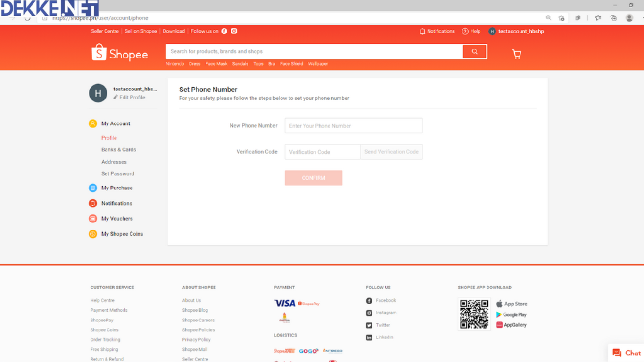This screenshot has width=644, height=362.
Task: Click the footer Twitter icon
Action: pyautogui.click(x=369, y=325)
